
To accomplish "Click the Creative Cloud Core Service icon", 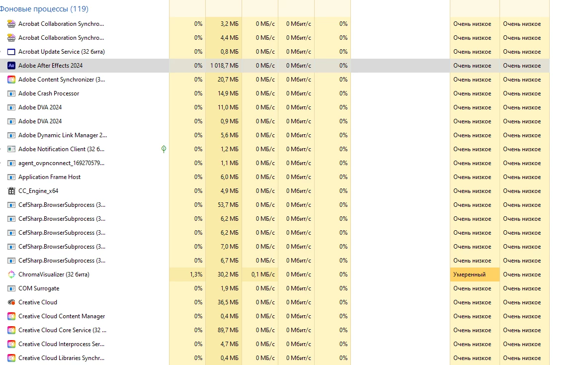I will click(11, 330).
